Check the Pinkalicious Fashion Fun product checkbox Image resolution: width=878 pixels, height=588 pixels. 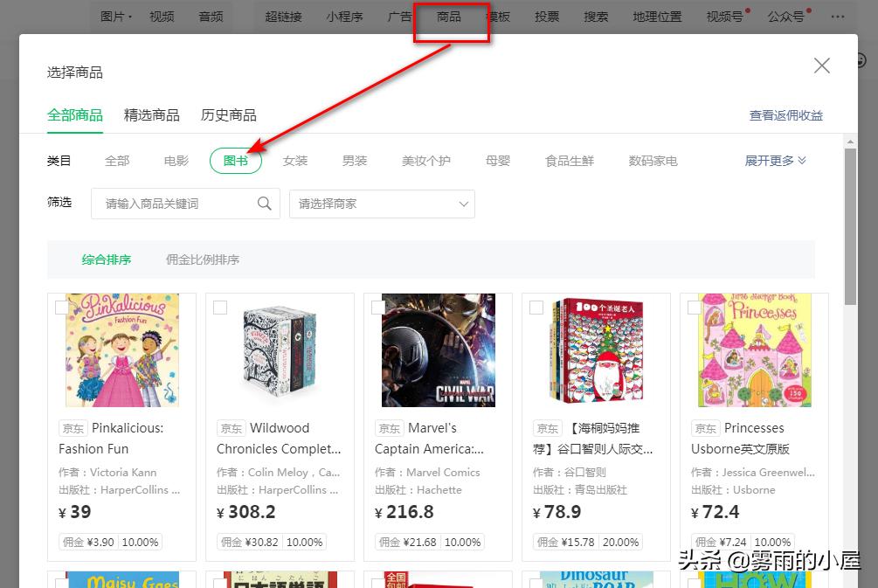[x=62, y=308]
